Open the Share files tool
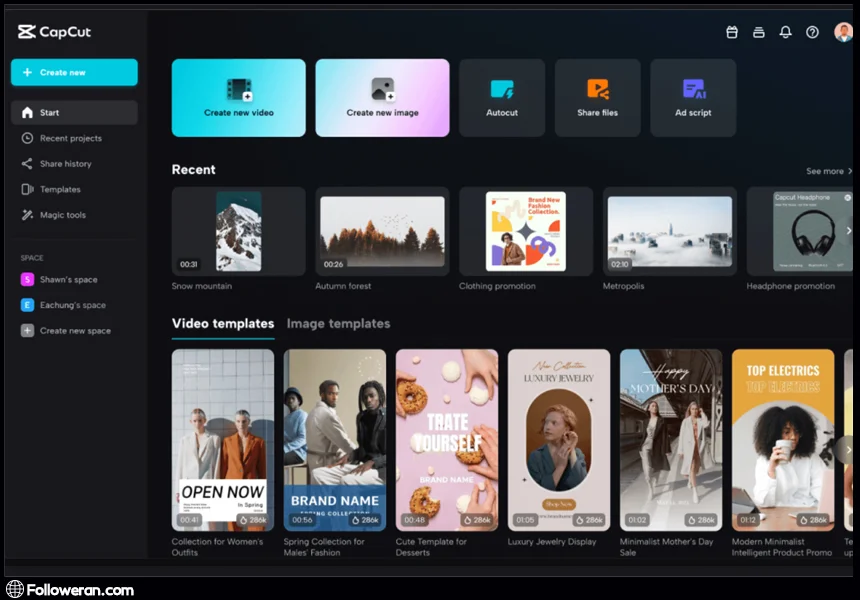 (x=597, y=97)
